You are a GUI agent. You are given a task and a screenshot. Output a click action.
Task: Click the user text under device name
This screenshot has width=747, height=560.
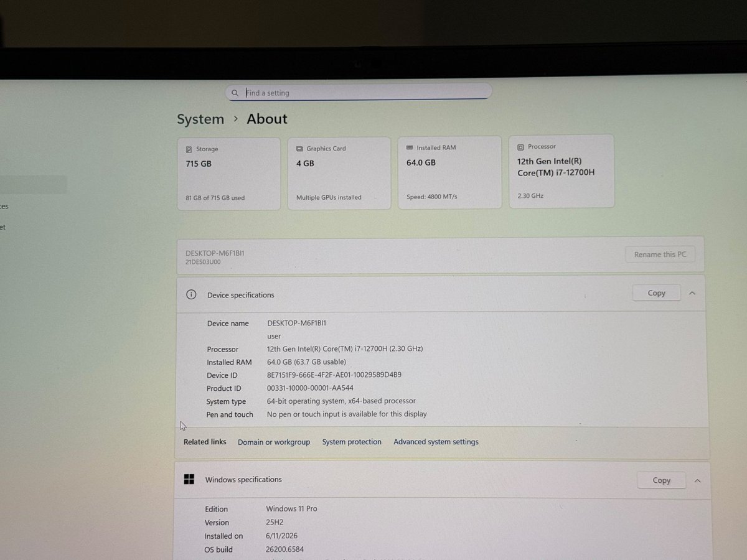tap(274, 337)
